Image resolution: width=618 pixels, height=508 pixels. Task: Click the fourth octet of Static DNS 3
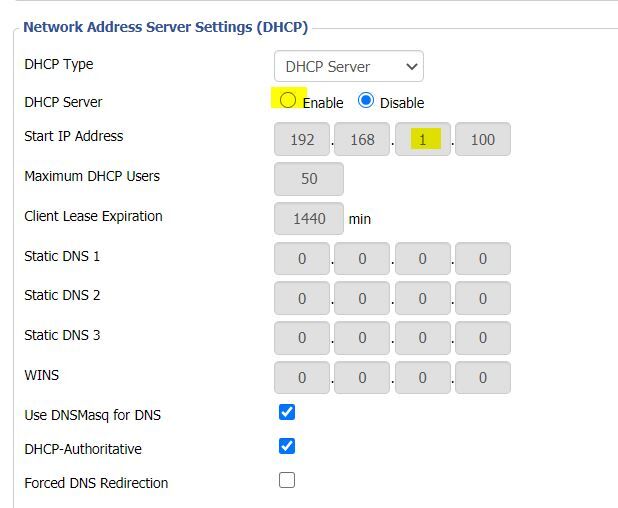(483, 338)
